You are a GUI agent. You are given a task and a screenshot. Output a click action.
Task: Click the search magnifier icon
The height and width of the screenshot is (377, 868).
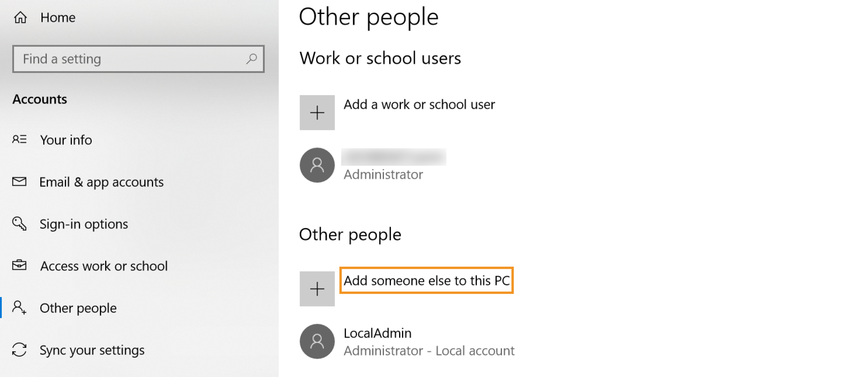(x=251, y=59)
